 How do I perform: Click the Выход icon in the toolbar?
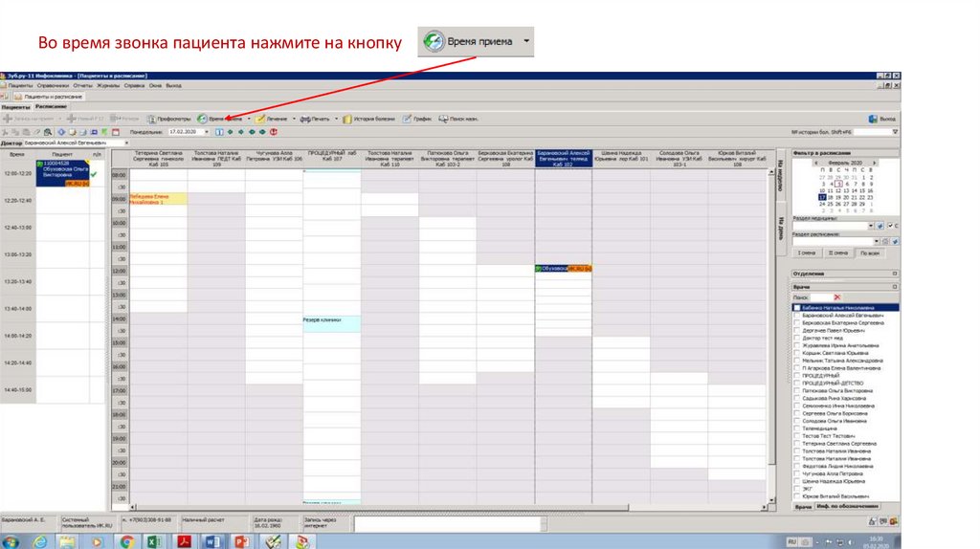(873, 119)
